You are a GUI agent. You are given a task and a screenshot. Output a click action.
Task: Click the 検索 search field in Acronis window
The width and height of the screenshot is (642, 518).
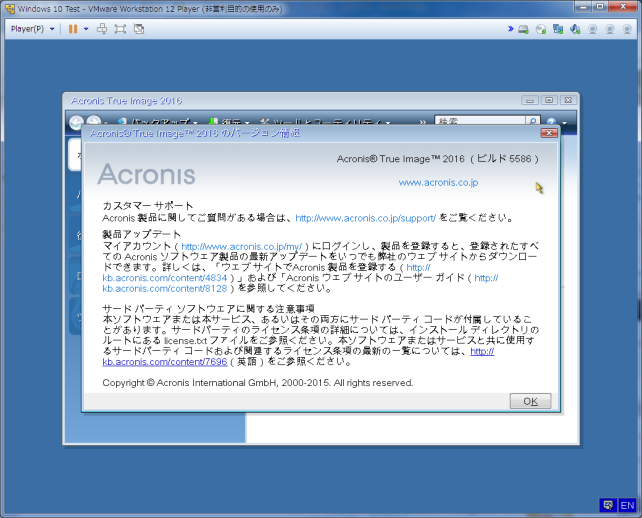[480, 121]
